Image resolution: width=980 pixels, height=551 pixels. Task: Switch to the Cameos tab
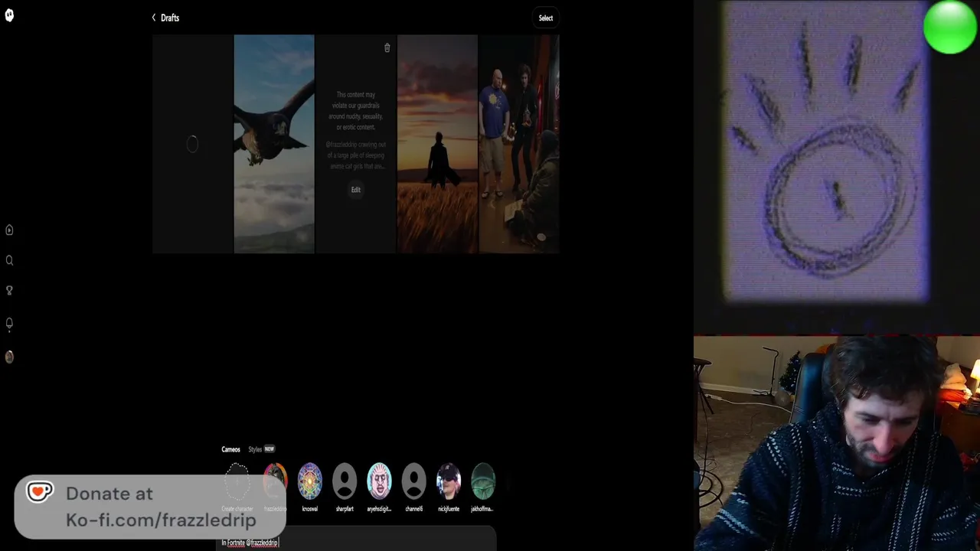coord(230,450)
